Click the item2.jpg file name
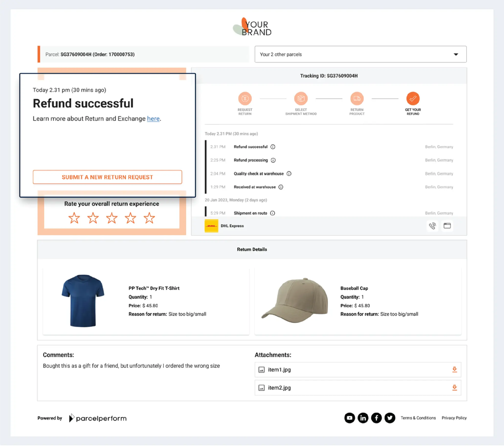This screenshot has height=446, width=504. pyautogui.click(x=279, y=388)
